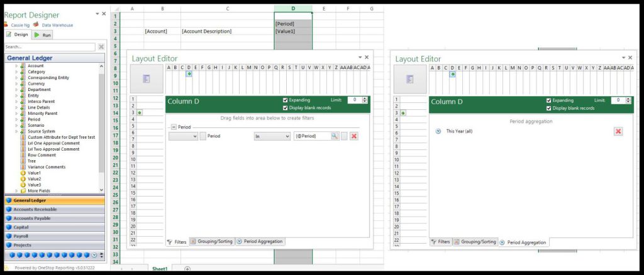Screen dimensions: 644x275
Task: Toggle Expanding checkbox in left Layout Editor
Action: (286, 100)
